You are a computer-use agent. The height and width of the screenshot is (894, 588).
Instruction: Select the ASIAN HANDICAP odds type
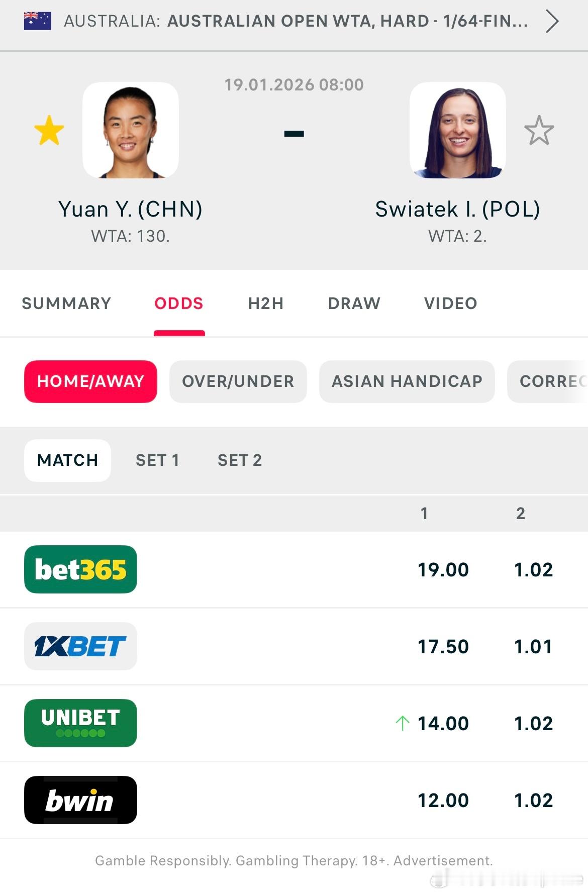click(407, 381)
